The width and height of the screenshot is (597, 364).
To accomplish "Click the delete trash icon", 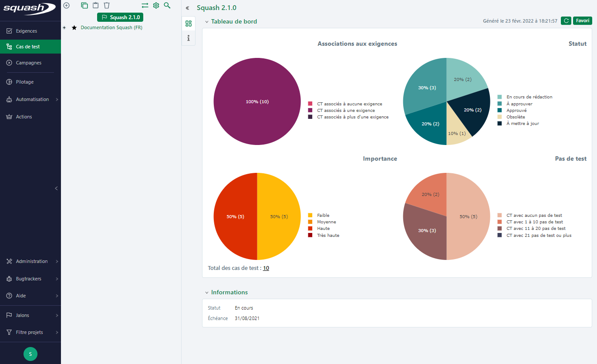I will pos(107,5).
